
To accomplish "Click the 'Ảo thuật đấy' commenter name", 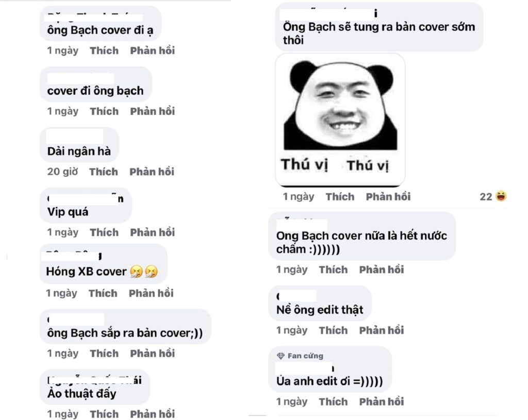I will [95, 380].
